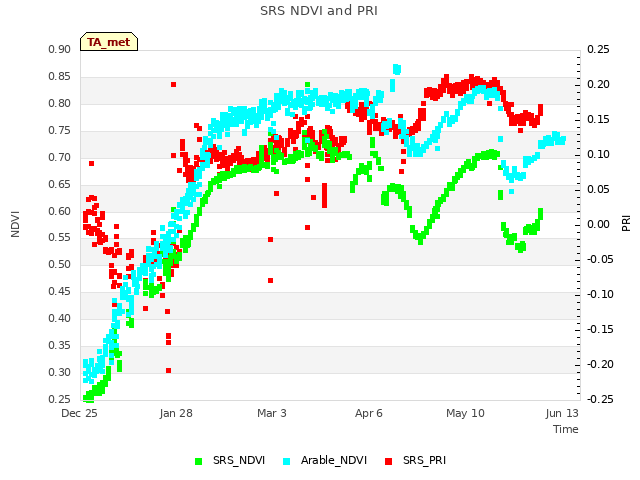Click the 0.00 PRI axis value
The image size is (640, 480).
coord(598,224)
